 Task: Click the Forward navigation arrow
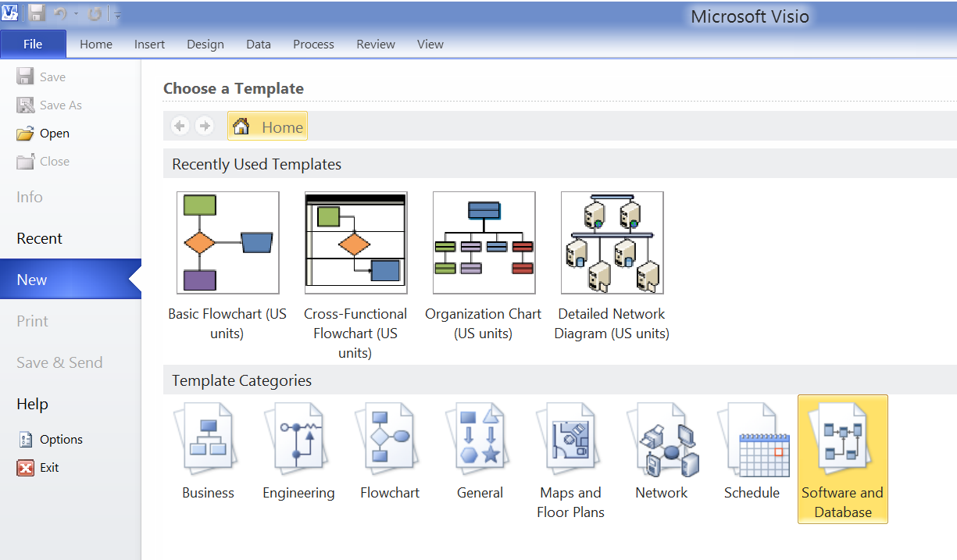click(205, 126)
